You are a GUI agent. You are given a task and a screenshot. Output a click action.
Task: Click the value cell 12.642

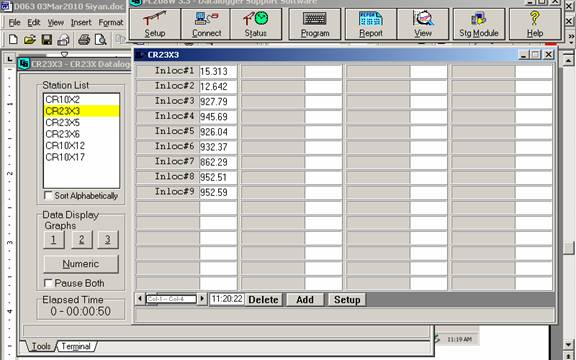coord(218,86)
